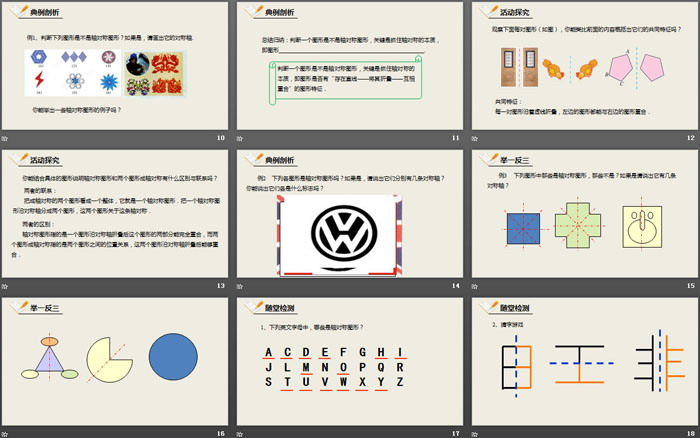Click the slide number label 12
Screen dimensions: 700x438
pos(691,138)
